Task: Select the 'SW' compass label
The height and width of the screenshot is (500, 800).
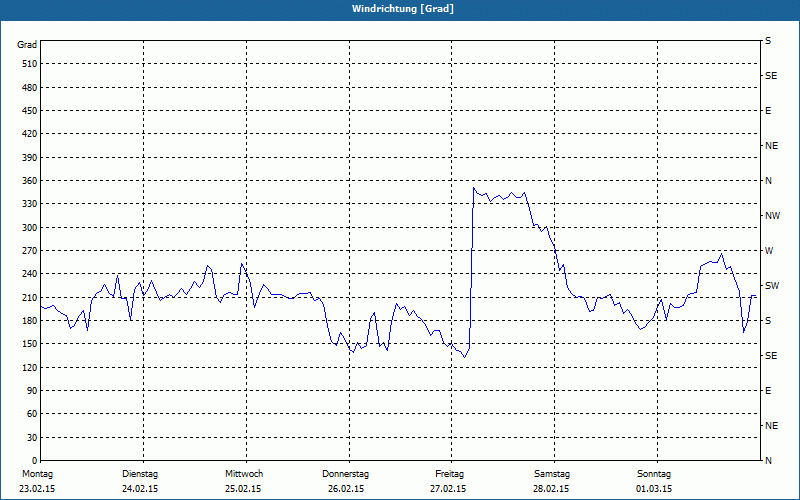Action: coord(772,286)
